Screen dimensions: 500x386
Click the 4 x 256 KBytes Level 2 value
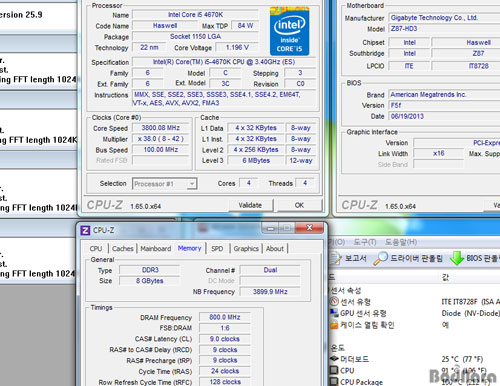(256, 150)
